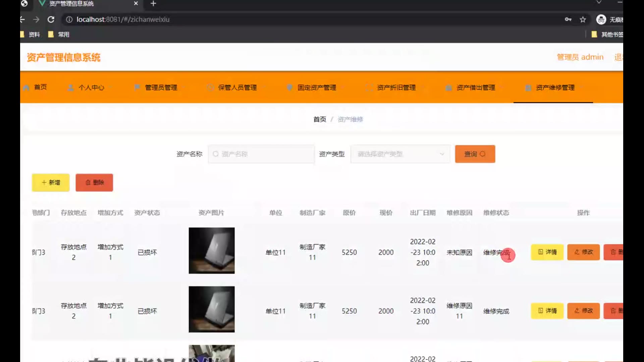Open the 资产借出管理 menu
The width and height of the screenshot is (644, 362).
476,87
